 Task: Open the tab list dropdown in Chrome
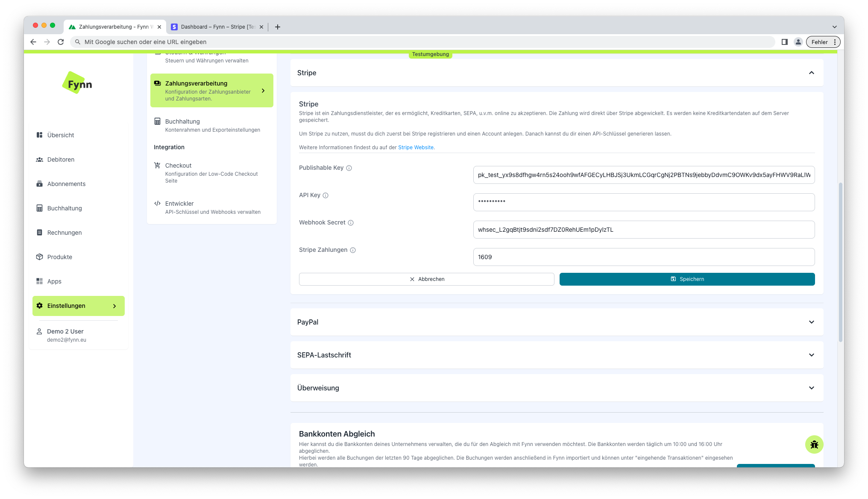[834, 27]
